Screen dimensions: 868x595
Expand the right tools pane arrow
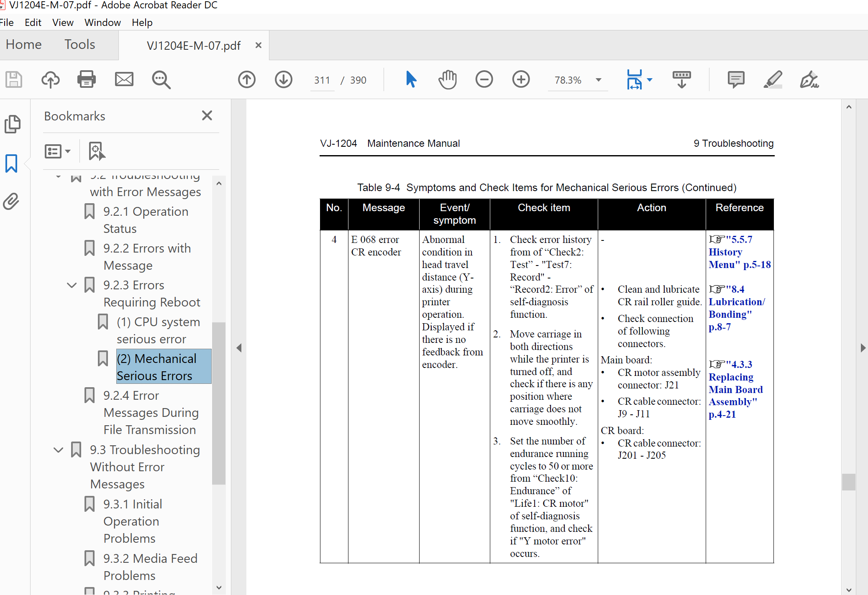(863, 347)
